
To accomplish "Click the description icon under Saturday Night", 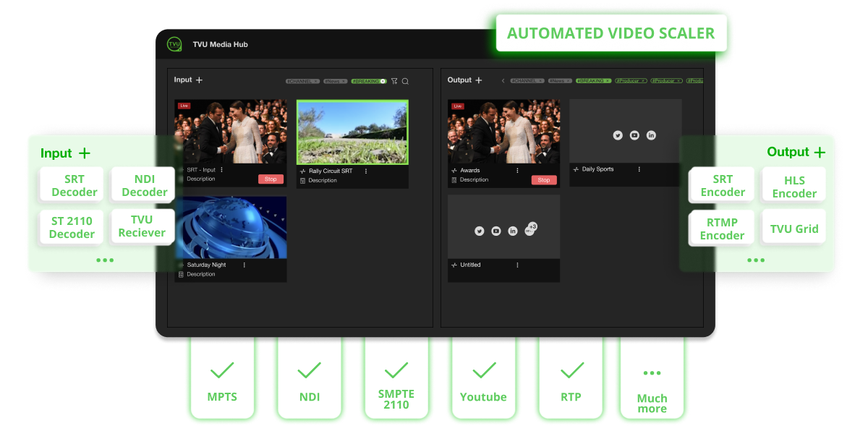I will tap(181, 274).
